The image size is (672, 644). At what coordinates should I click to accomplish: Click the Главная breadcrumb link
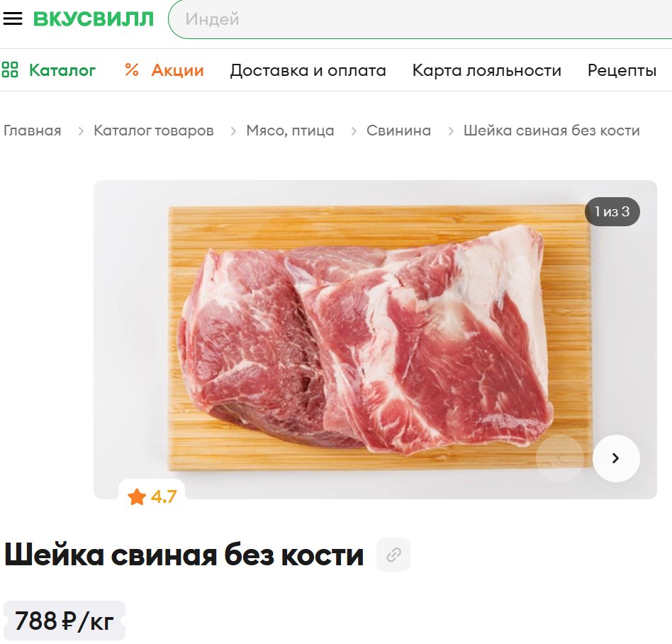coord(32,131)
